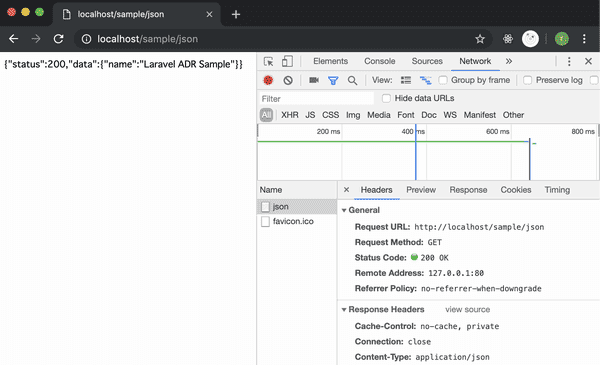Filter requests by Img
Viewport: 600px width, 365px height.
pos(353,115)
